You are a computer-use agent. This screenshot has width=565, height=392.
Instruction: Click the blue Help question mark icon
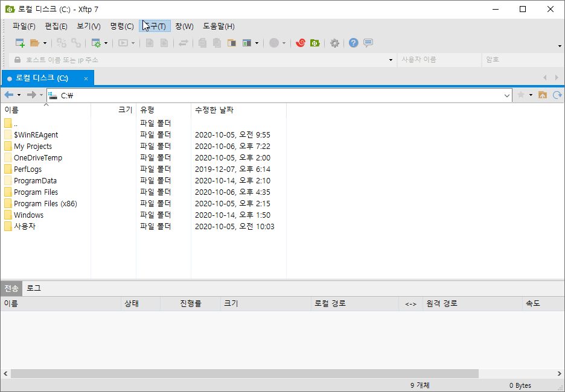tap(354, 43)
